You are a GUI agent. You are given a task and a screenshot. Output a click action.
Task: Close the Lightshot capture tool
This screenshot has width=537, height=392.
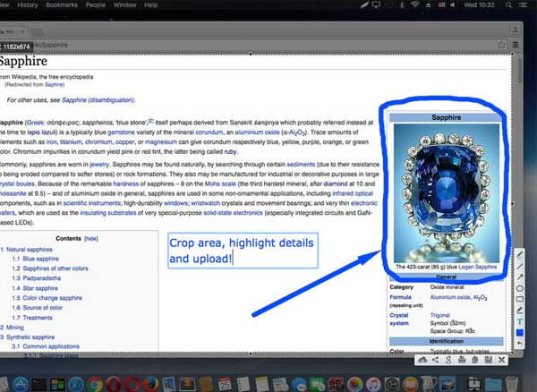(x=502, y=360)
